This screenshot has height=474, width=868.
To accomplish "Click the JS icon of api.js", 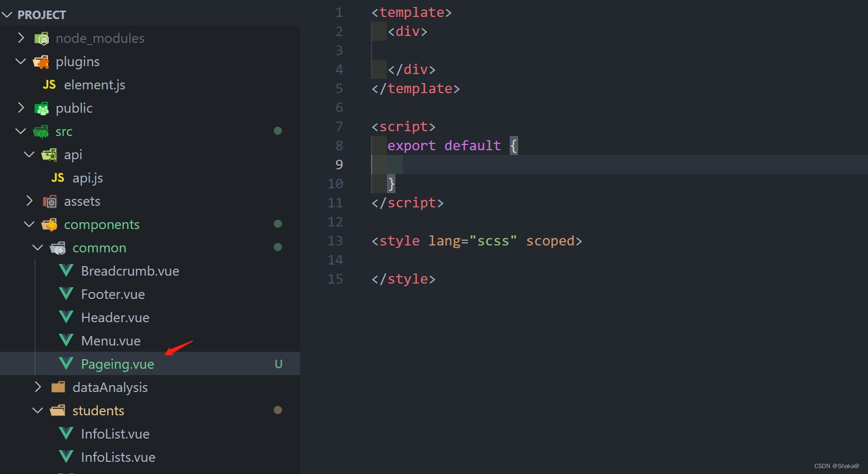I will click(x=58, y=178).
